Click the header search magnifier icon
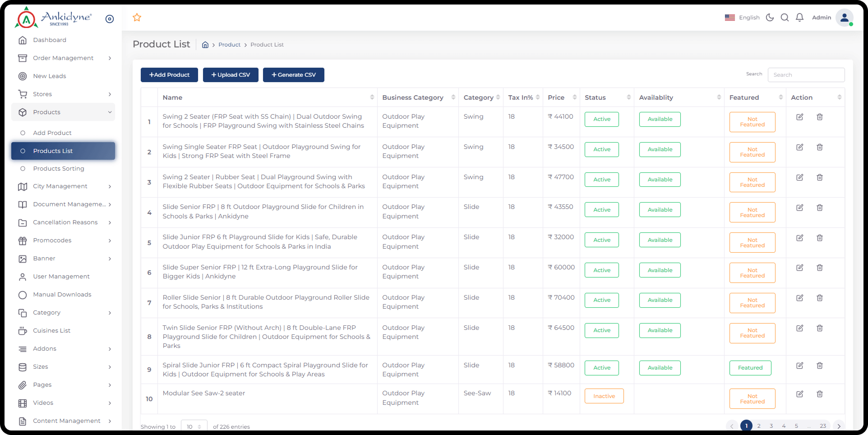The height and width of the screenshot is (435, 868). [785, 18]
